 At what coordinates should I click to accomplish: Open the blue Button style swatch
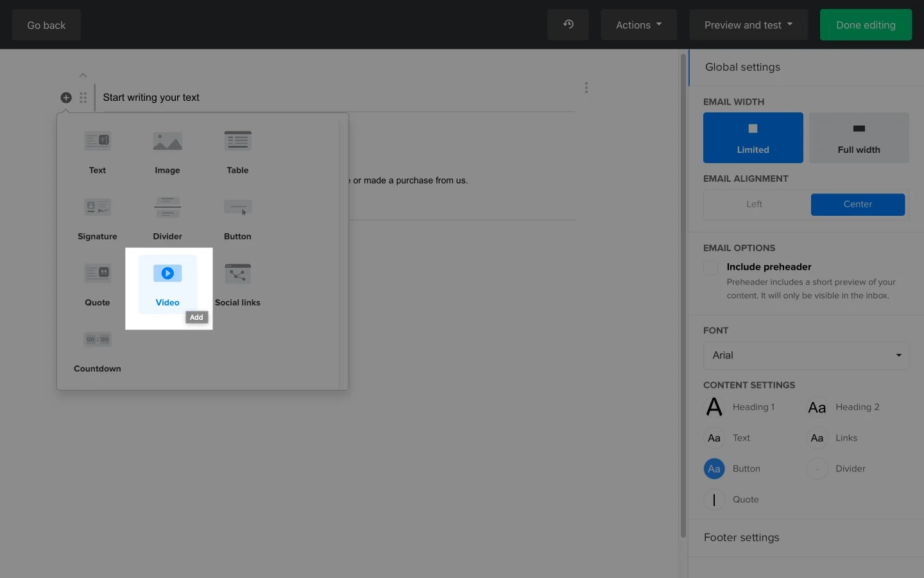pos(714,469)
